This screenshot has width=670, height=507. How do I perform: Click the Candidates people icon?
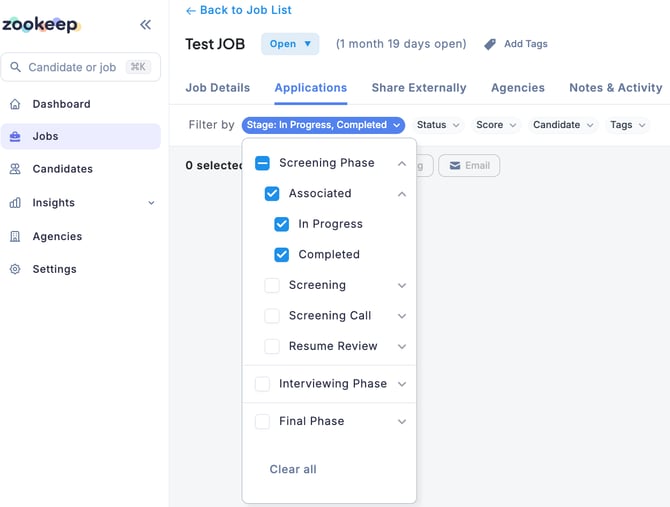[x=15, y=169]
